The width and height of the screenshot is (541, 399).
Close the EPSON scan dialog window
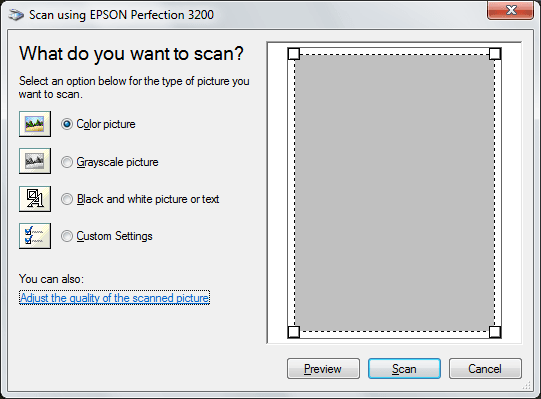coord(511,10)
